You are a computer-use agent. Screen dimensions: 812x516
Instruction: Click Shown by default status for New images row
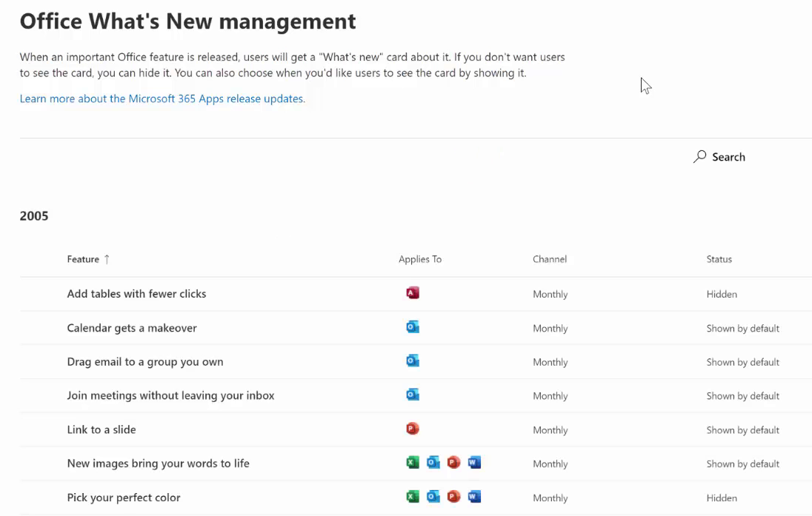coord(742,463)
